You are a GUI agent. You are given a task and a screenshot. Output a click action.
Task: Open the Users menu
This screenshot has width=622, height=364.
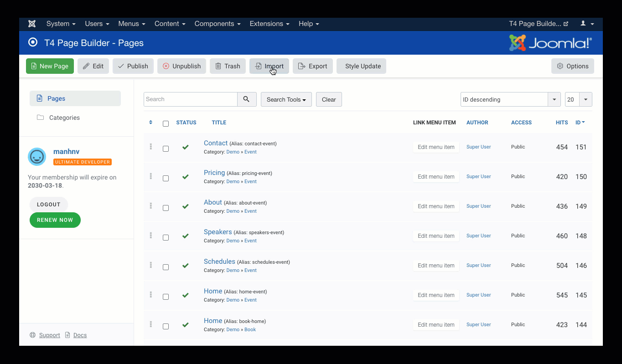point(97,24)
